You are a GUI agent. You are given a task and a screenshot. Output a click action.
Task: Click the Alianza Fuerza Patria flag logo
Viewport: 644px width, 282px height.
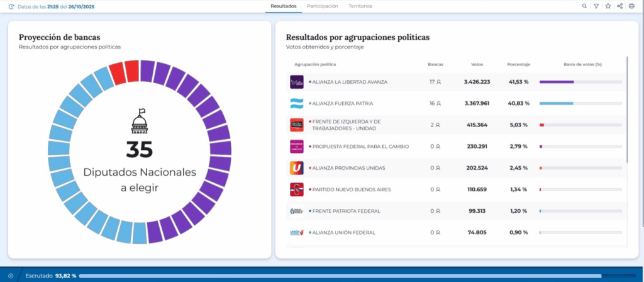point(297,104)
